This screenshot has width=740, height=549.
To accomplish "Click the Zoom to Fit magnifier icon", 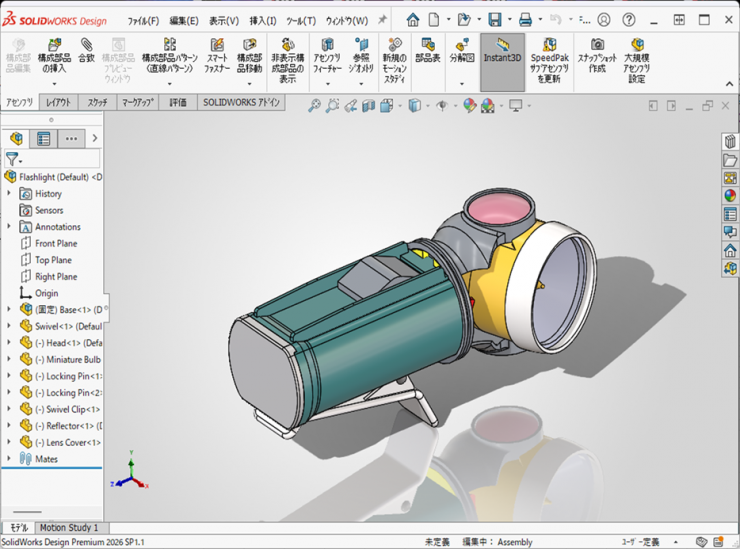I will 314,105.
